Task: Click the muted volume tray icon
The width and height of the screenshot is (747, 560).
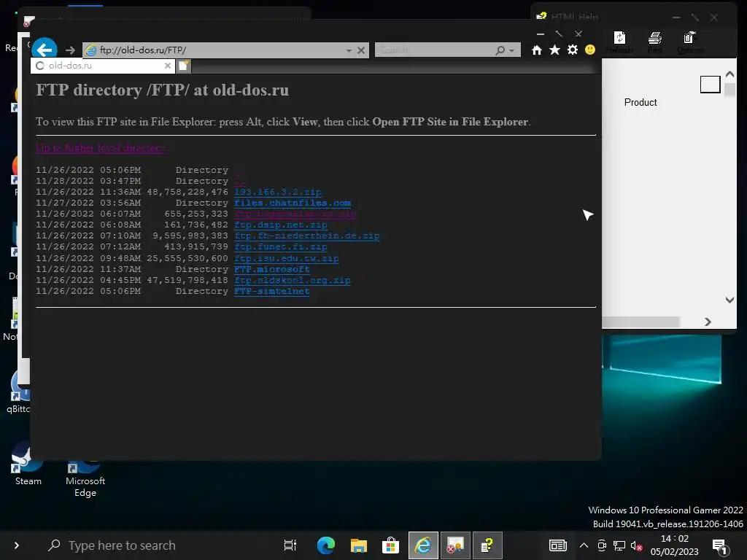Action: [x=636, y=545]
